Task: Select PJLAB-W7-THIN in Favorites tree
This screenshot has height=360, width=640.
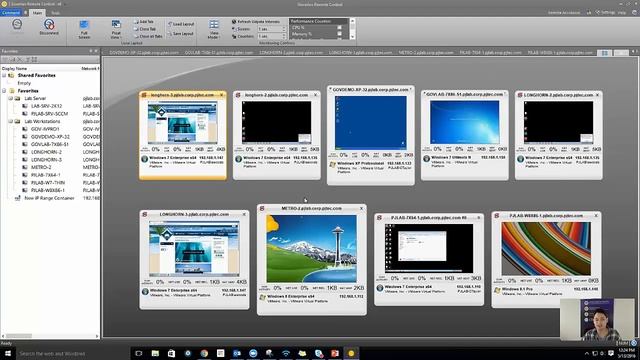Action: pos(48,182)
